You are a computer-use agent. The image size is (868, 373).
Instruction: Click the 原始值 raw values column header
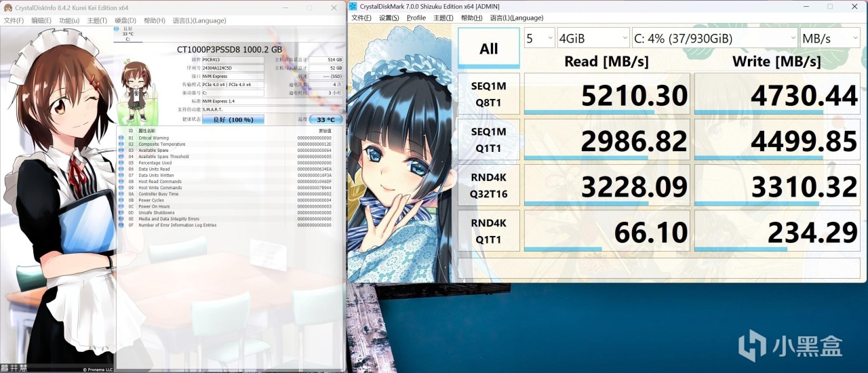click(324, 130)
